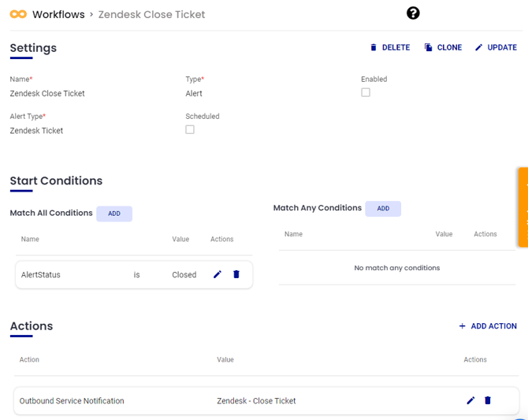
Task: Delete the Outbound Service Notification action
Action: 488,400
